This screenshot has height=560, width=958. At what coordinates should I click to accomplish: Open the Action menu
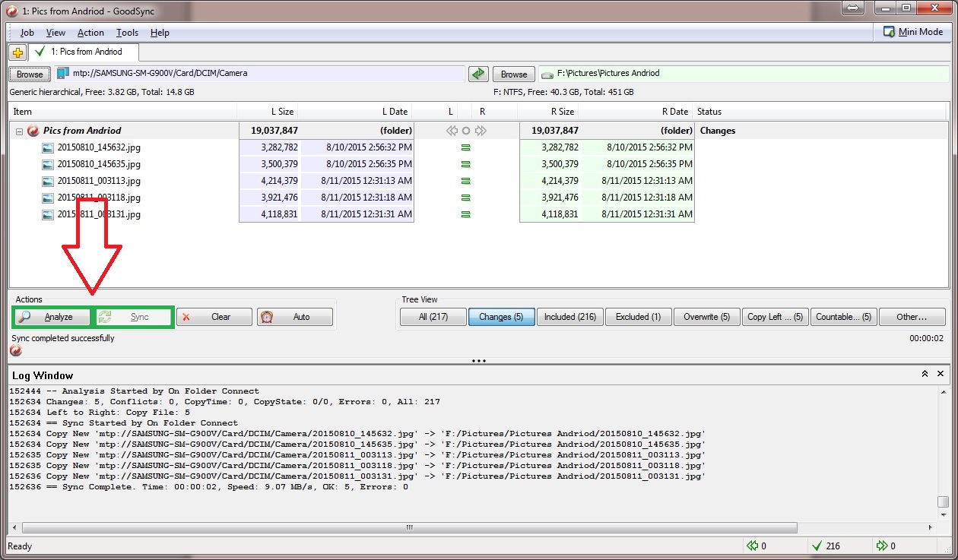click(x=90, y=33)
